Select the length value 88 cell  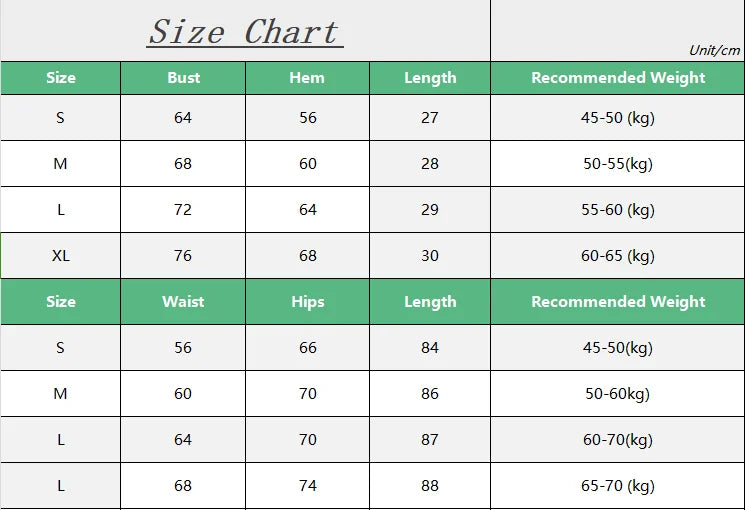point(430,486)
